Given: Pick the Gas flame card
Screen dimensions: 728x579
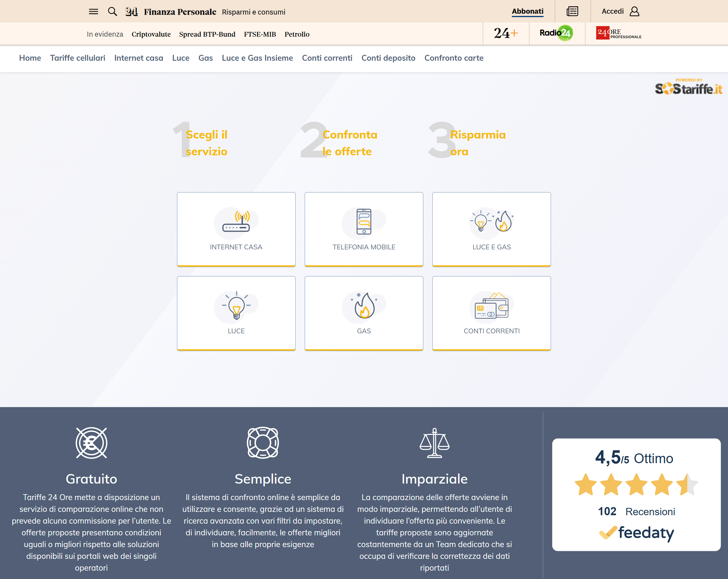Looking at the screenshot, I should 364,313.
